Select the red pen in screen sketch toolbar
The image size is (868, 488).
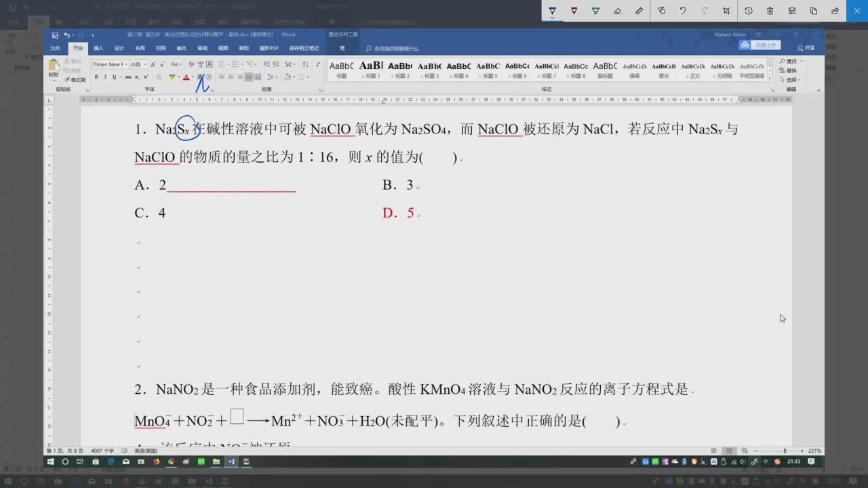(574, 11)
